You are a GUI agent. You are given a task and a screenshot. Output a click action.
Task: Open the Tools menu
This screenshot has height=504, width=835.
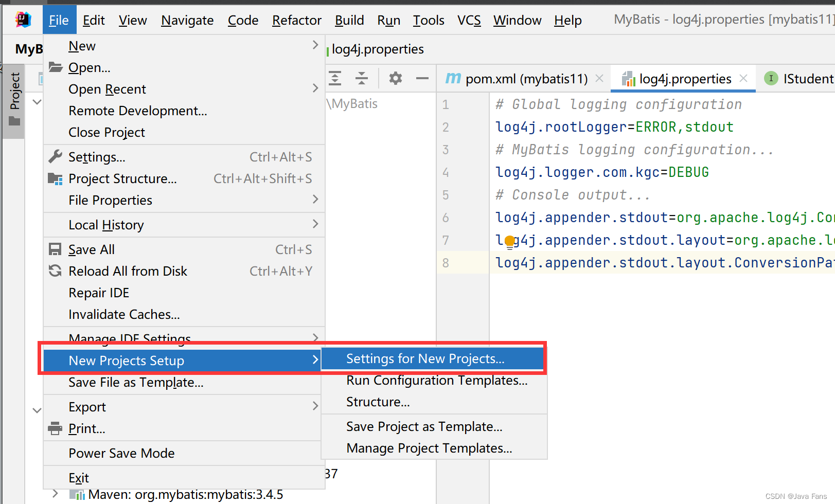coord(429,20)
